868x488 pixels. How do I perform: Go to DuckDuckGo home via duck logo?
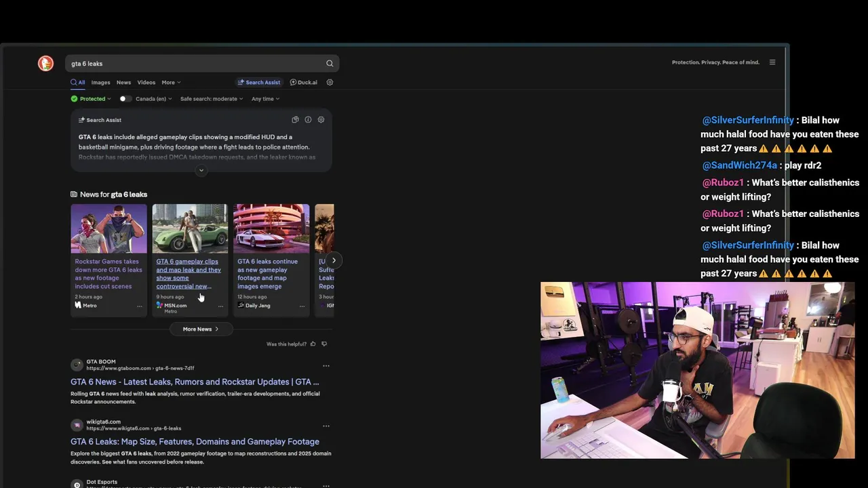click(x=45, y=64)
